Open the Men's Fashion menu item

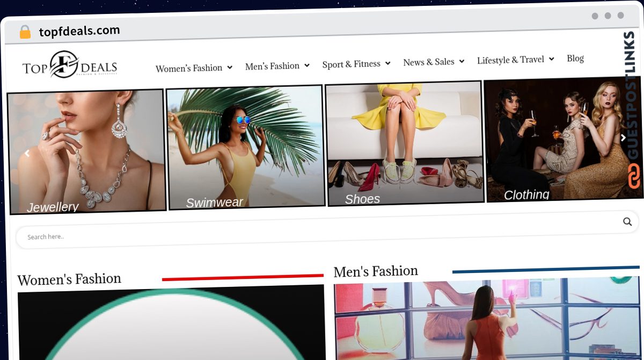point(273,66)
